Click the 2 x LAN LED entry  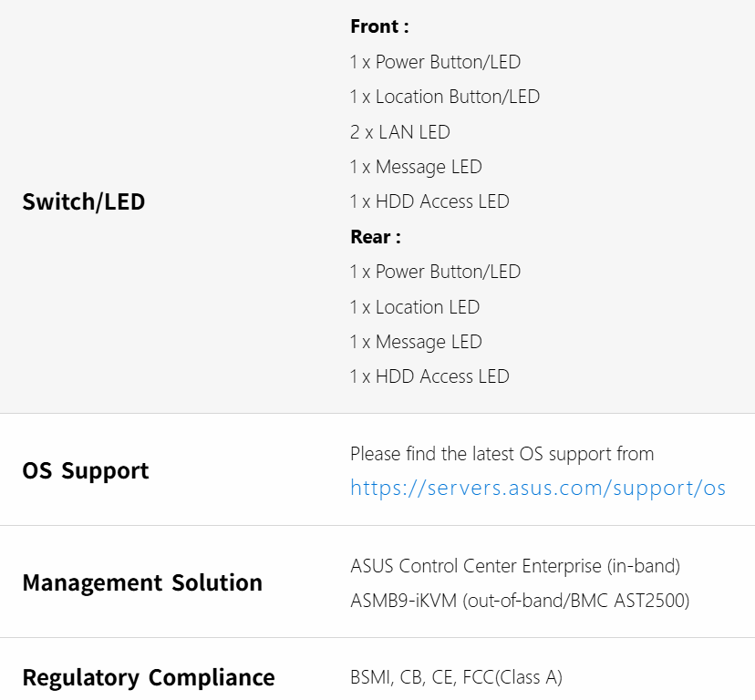[x=400, y=132]
